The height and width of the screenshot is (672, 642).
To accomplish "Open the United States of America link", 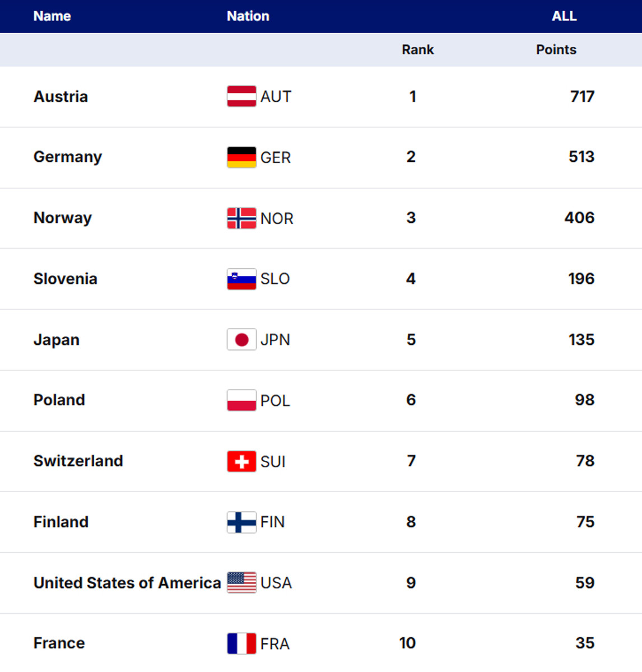I will tap(127, 583).
